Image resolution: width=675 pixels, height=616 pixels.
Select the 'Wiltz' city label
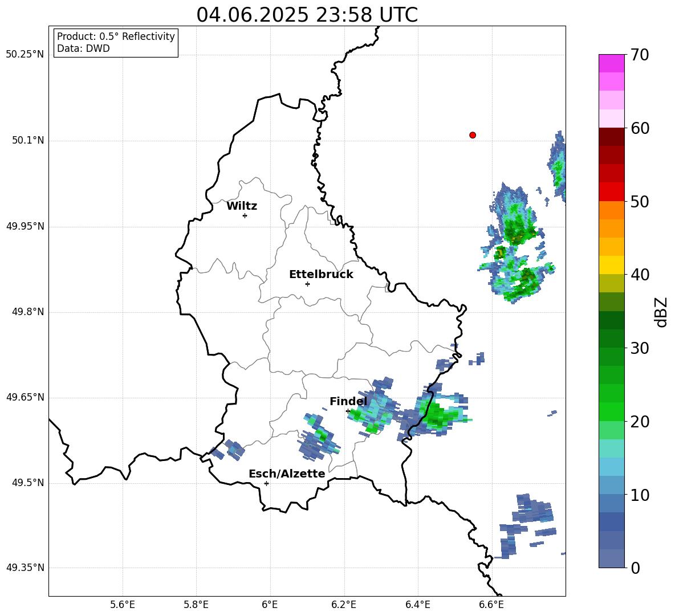tap(242, 206)
